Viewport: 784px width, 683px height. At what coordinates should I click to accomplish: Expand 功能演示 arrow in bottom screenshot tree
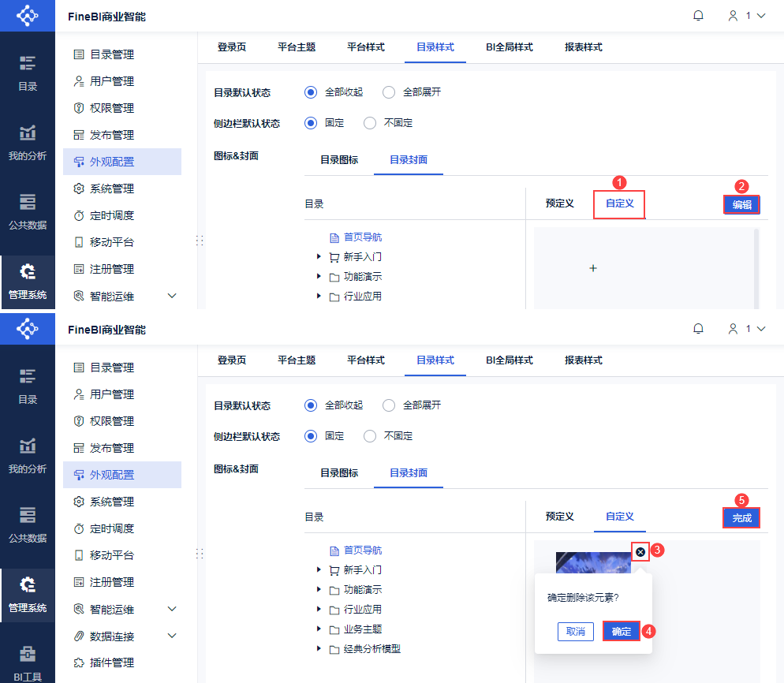point(319,589)
